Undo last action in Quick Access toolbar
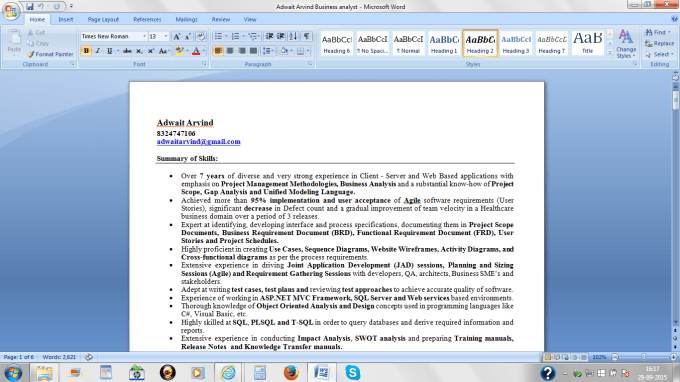Image resolution: width=680 pixels, height=382 pixels. 41,7
